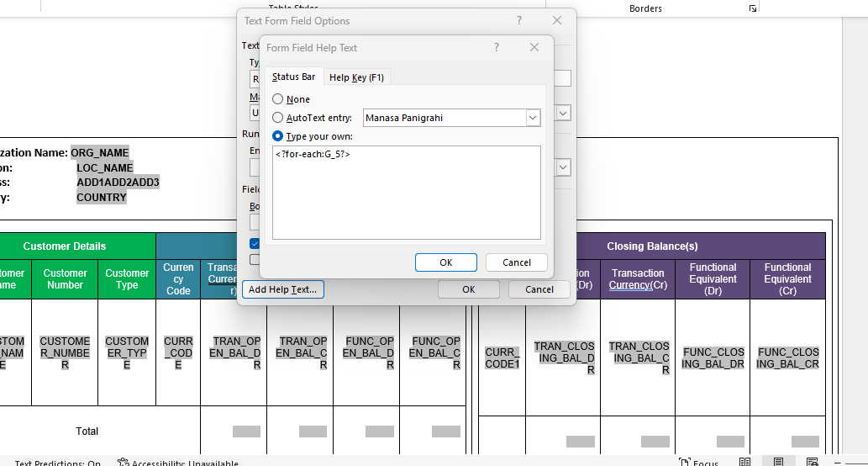868x466 pixels.
Task: Click the Customer Number column header
Action: pos(65,279)
